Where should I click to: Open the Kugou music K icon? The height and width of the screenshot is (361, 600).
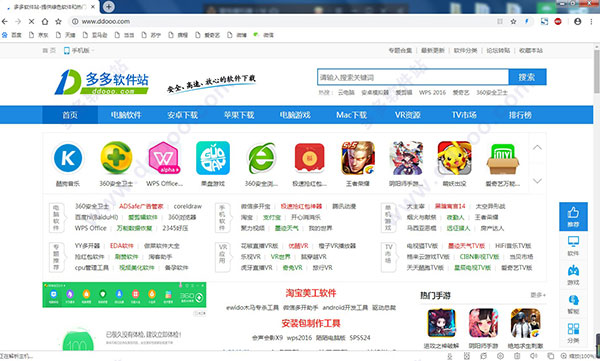pos(68,158)
